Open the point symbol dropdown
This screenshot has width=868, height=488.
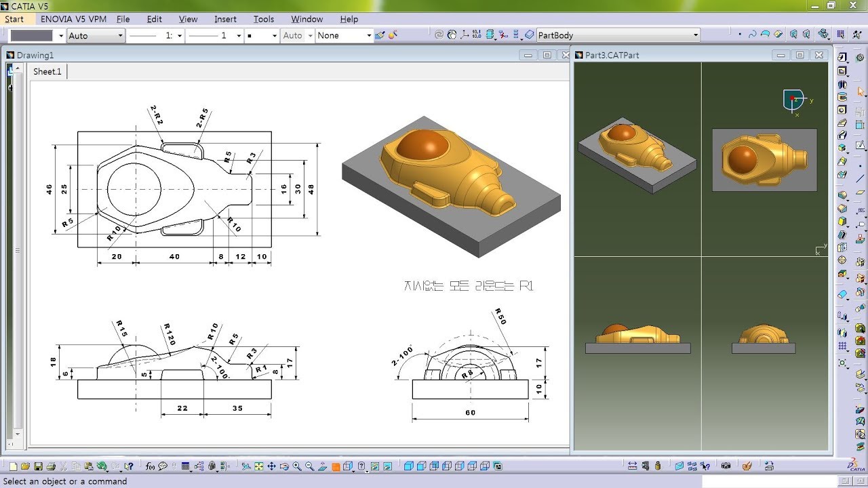pos(262,35)
